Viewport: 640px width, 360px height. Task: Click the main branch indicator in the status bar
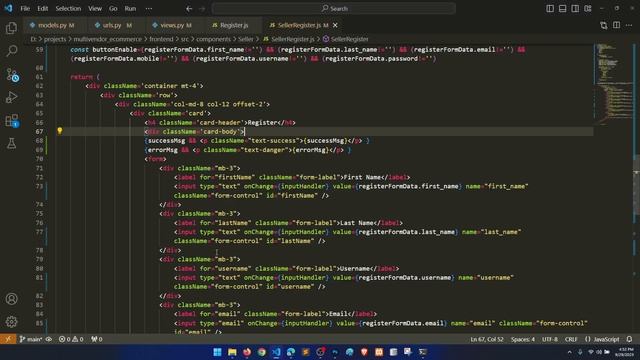pos(31,339)
